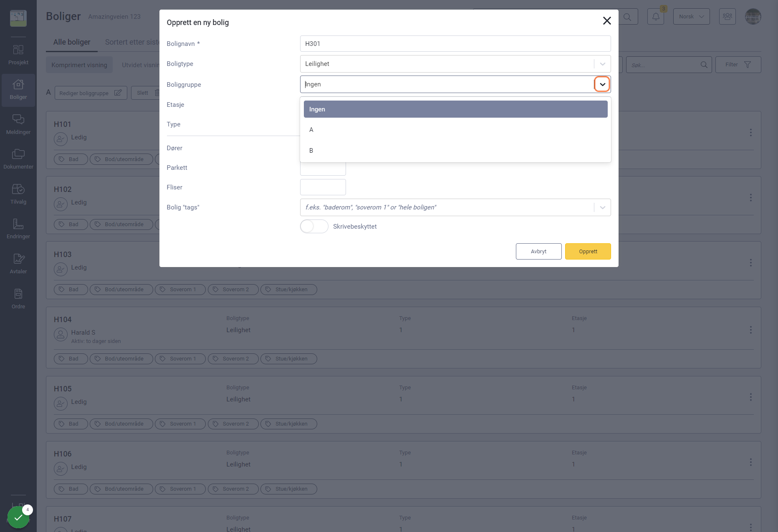This screenshot has height=532, width=778.
Task: Click the project logo thumbnail
Action: tap(18, 18)
